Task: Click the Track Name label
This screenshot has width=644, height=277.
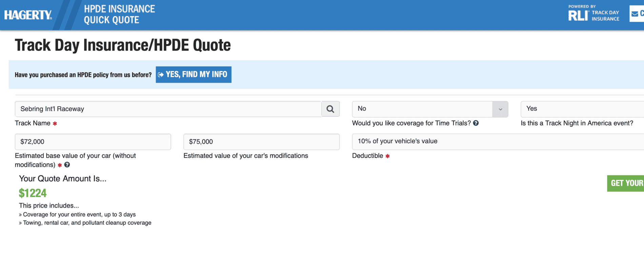Action: tap(33, 123)
